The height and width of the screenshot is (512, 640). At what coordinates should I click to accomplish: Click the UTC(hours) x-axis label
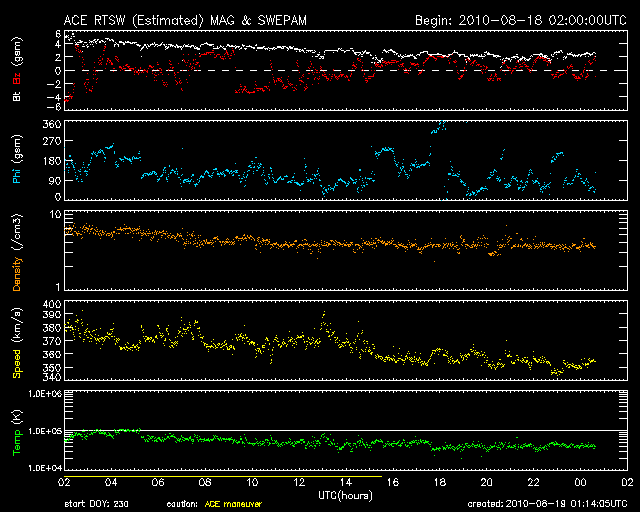click(347, 495)
